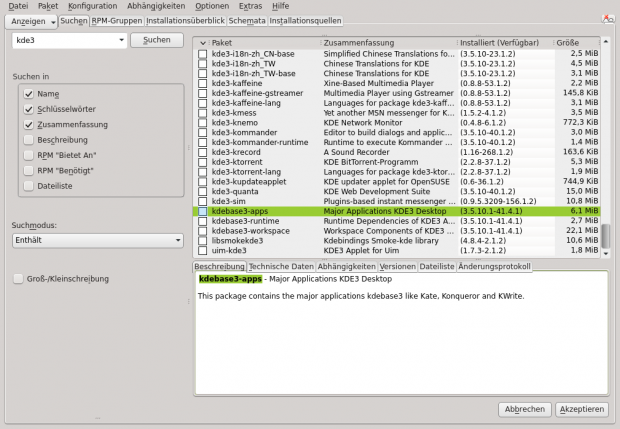This screenshot has width=620, height=429.
Task: Mark kde3-quanta for installation
Action: pyautogui.click(x=202, y=192)
